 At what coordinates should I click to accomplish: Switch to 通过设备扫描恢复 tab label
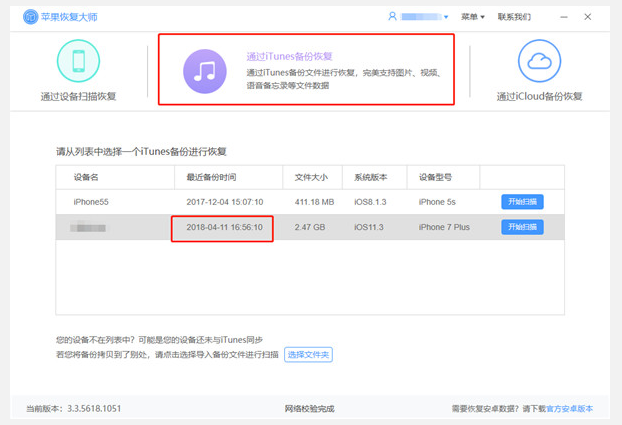[x=78, y=96]
